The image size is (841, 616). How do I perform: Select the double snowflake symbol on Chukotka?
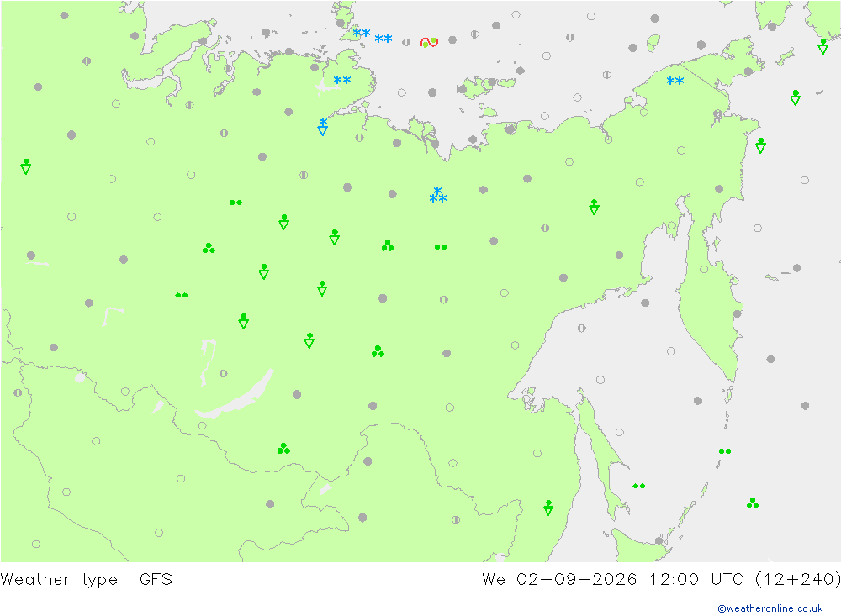(x=674, y=81)
